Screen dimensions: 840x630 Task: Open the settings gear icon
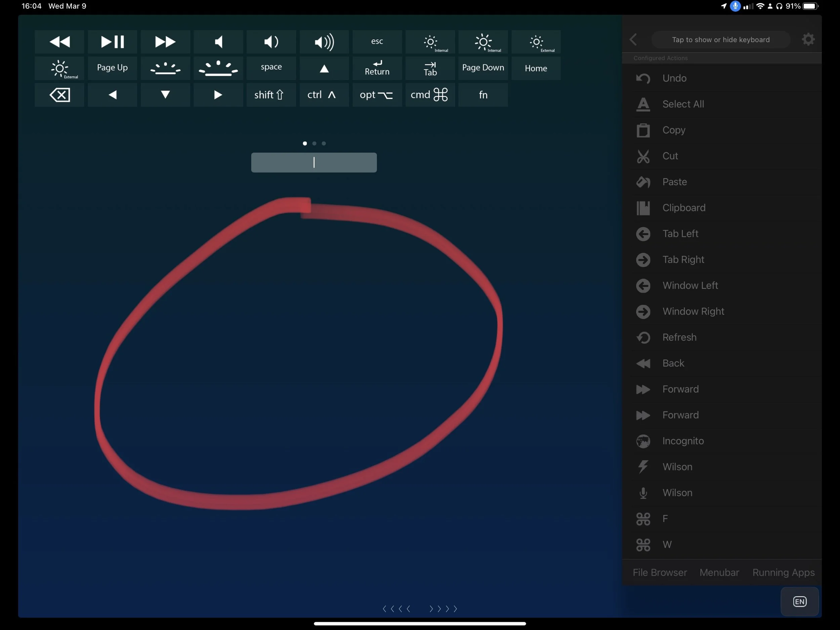808,39
